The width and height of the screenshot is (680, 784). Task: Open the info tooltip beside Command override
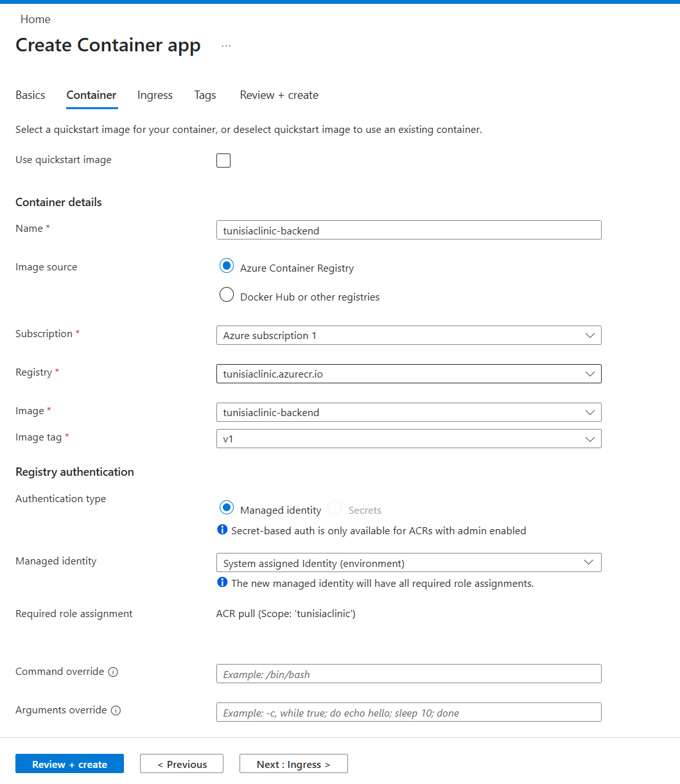[x=113, y=672]
